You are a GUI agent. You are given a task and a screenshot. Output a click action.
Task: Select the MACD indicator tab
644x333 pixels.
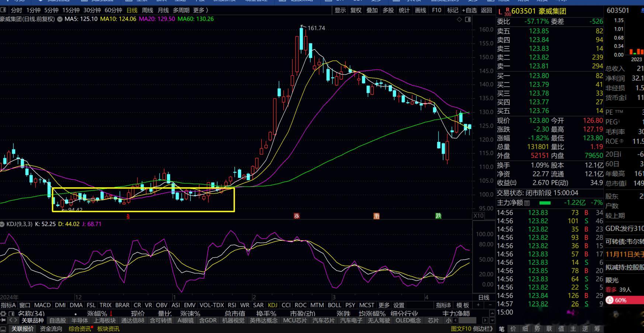click(42, 305)
